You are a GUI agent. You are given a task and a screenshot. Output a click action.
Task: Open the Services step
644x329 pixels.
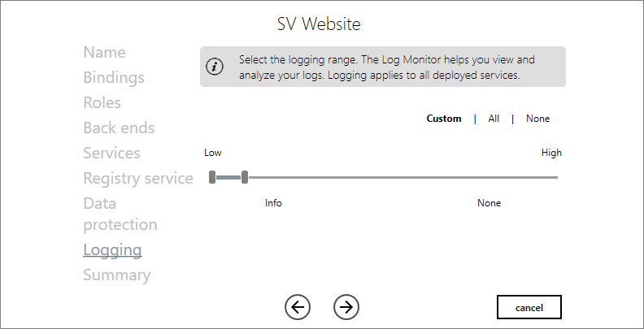[111, 153]
